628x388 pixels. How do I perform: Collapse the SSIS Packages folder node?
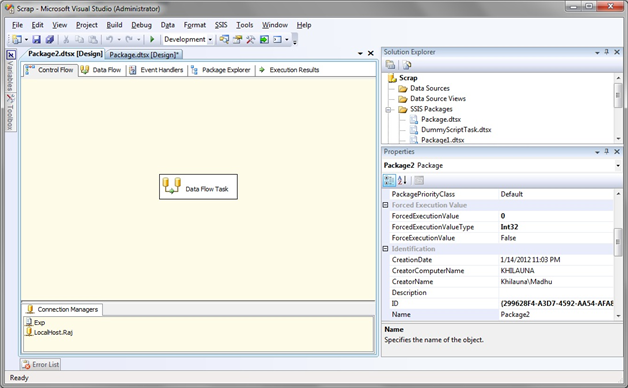[388, 109]
